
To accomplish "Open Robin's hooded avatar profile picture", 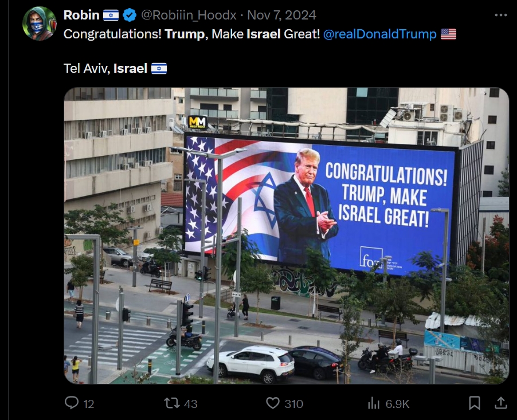I will (x=39, y=23).
